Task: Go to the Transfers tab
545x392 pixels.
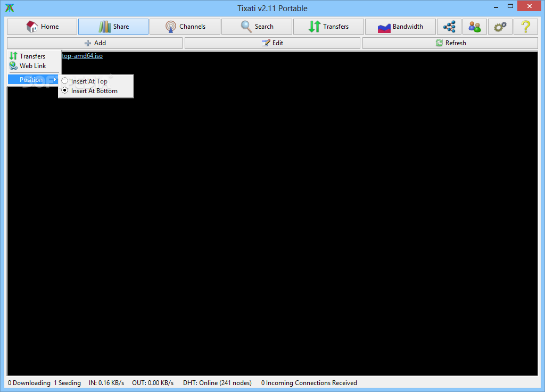Action: point(328,27)
